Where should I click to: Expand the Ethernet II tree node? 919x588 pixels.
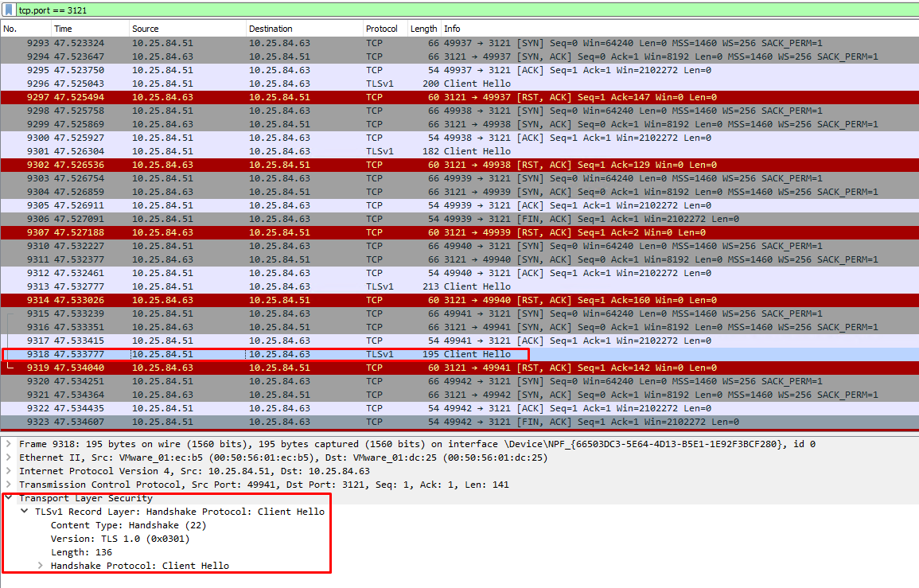(x=9, y=458)
